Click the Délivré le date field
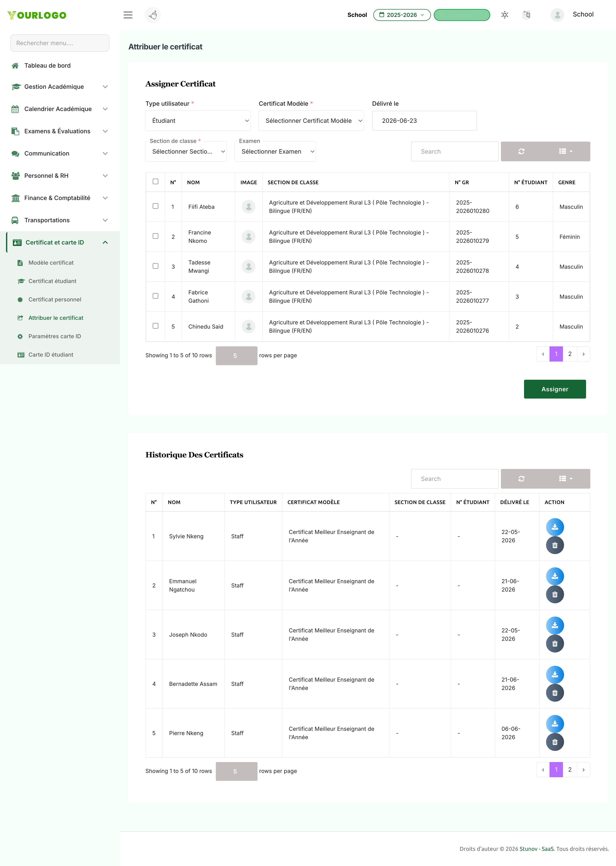This screenshot has width=616, height=866. click(424, 121)
